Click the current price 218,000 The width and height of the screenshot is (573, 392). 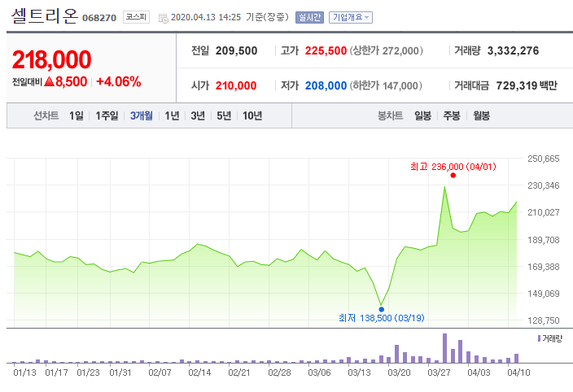51,59
